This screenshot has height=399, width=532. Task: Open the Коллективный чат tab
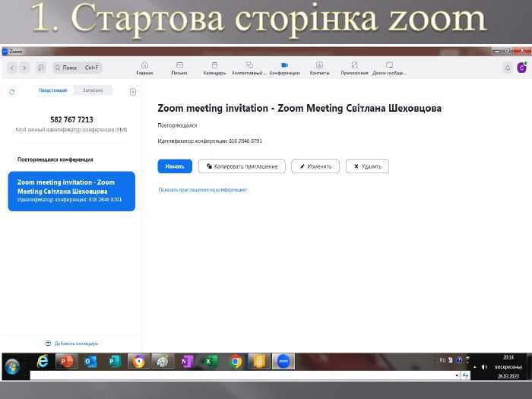pos(249,68)
